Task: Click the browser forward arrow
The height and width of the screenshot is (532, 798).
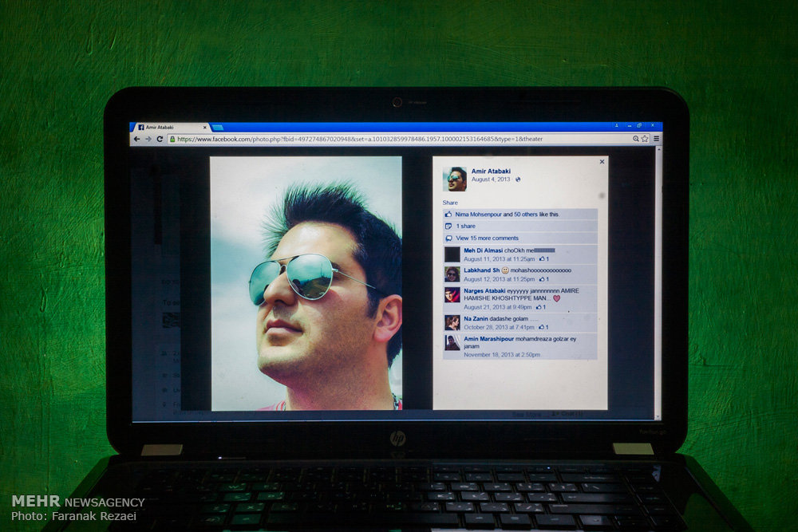Action: coord(148,139)
